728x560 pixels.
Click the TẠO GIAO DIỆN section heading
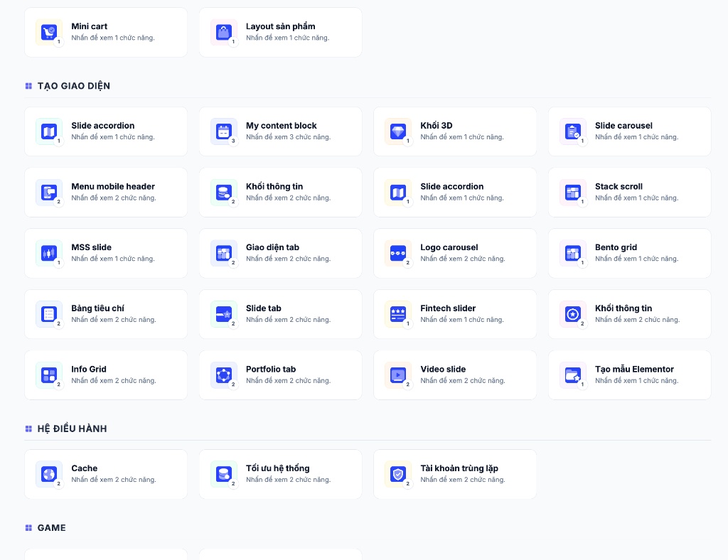pos(74,86)
